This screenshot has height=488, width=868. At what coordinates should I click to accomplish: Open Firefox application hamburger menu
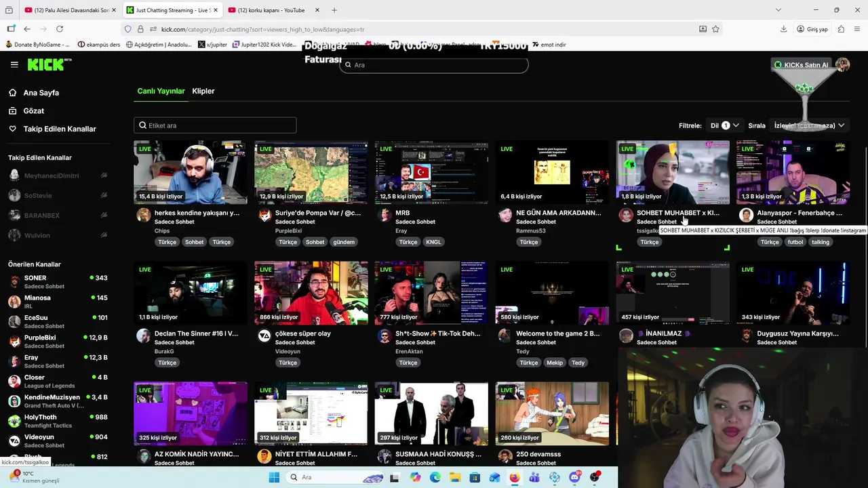(858, 29)
